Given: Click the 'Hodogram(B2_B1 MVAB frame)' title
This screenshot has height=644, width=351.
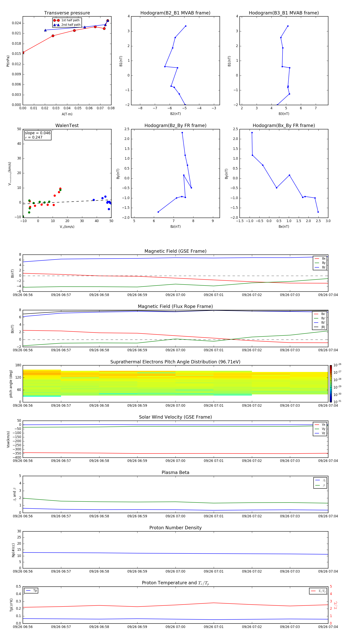Looking at the screenshot, I should 175,13.
